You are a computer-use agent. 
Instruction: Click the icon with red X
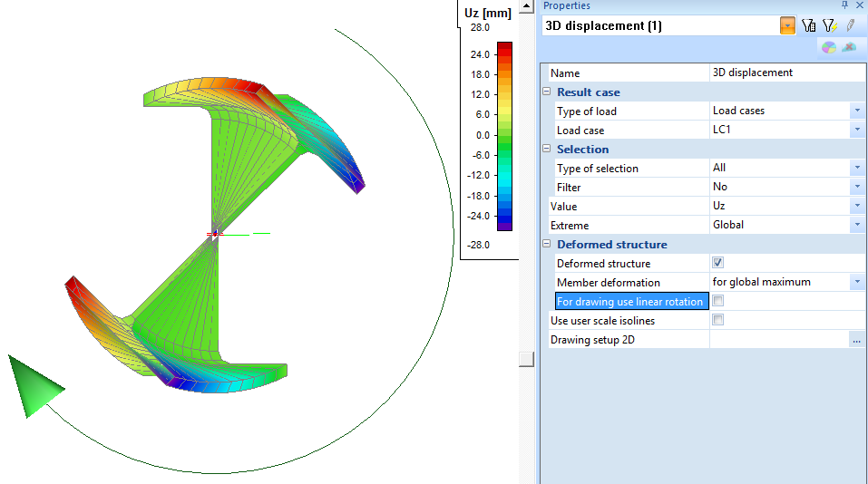pos(849,48)
